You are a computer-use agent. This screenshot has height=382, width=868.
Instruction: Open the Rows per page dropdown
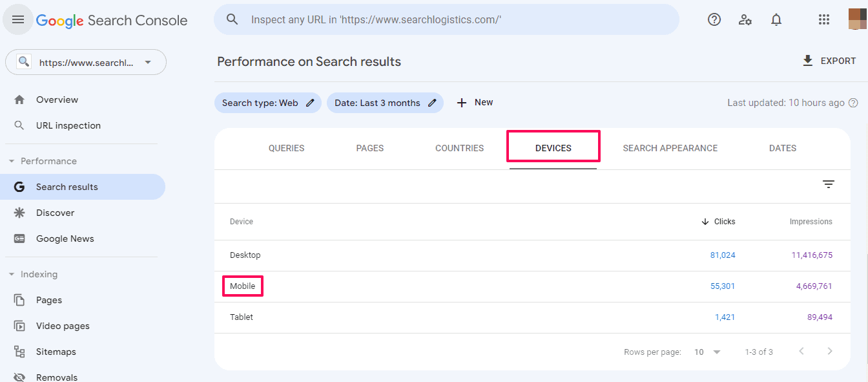coord(707,352)
